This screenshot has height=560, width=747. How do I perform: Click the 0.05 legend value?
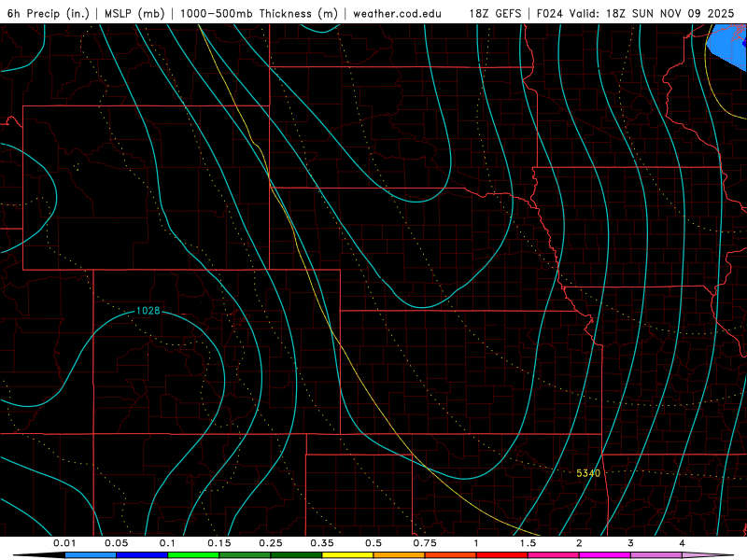coord(116,543)
